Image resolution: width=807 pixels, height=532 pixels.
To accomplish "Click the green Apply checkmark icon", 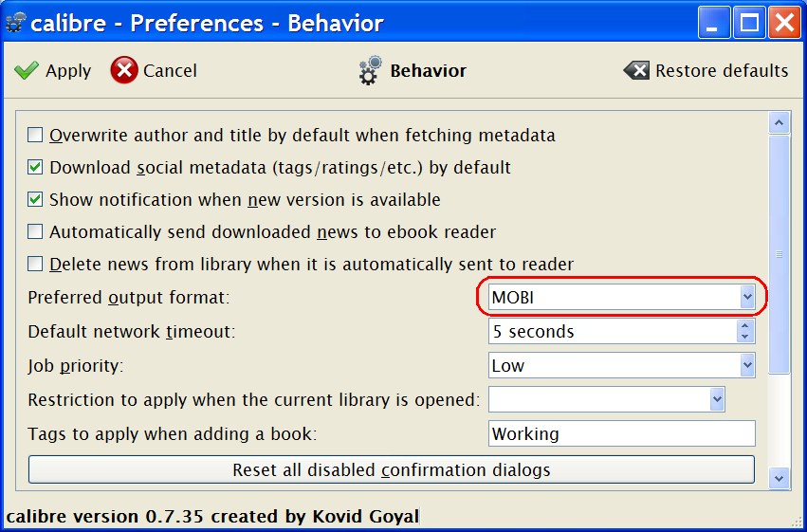I will click(27, 71).
